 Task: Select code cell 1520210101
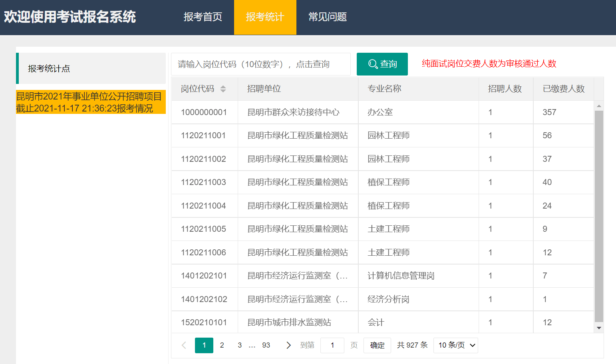coord(205,322)
